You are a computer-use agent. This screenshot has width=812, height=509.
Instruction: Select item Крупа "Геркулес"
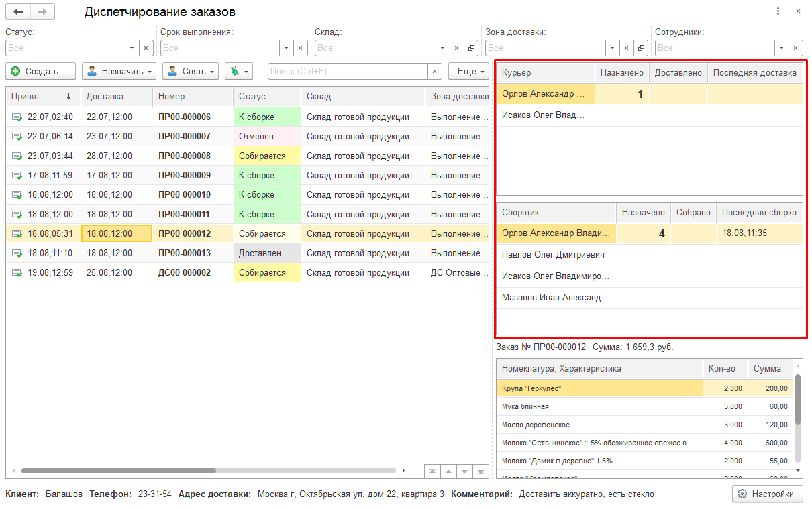[x=644, y=388]
